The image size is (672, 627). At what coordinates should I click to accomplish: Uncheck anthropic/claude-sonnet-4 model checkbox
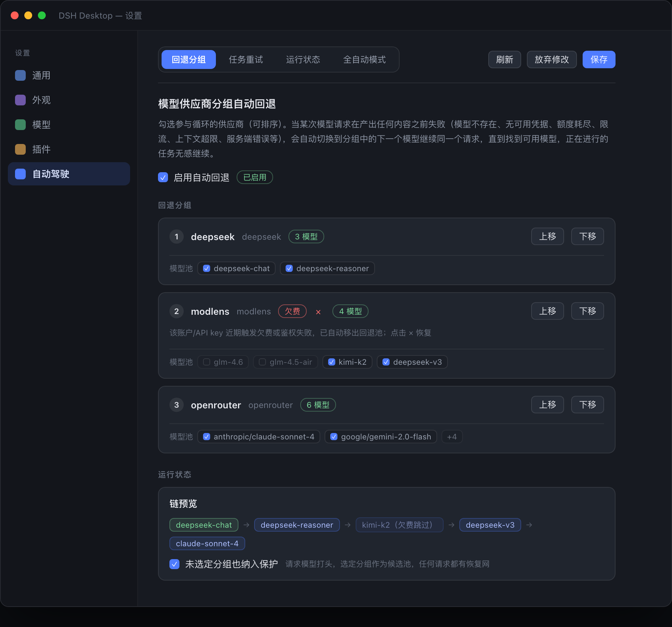pyautogui.click(x=207, y=437)
